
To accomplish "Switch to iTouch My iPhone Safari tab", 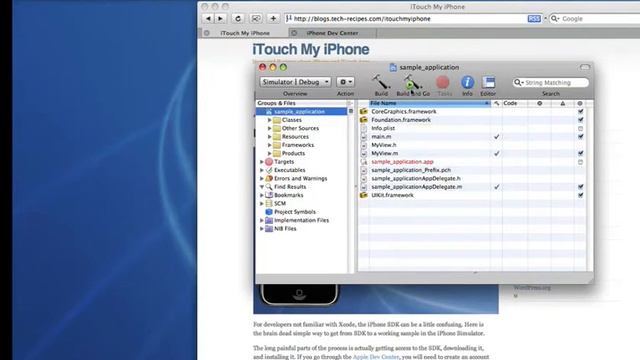I will (x=244, y=33).
